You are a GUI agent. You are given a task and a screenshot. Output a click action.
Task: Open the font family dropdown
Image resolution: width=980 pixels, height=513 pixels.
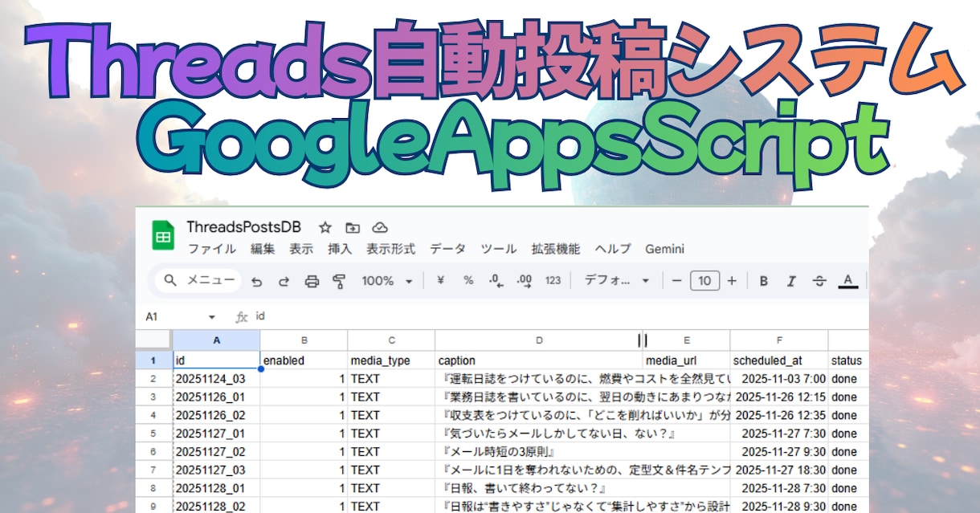click(x=617, y=280)
